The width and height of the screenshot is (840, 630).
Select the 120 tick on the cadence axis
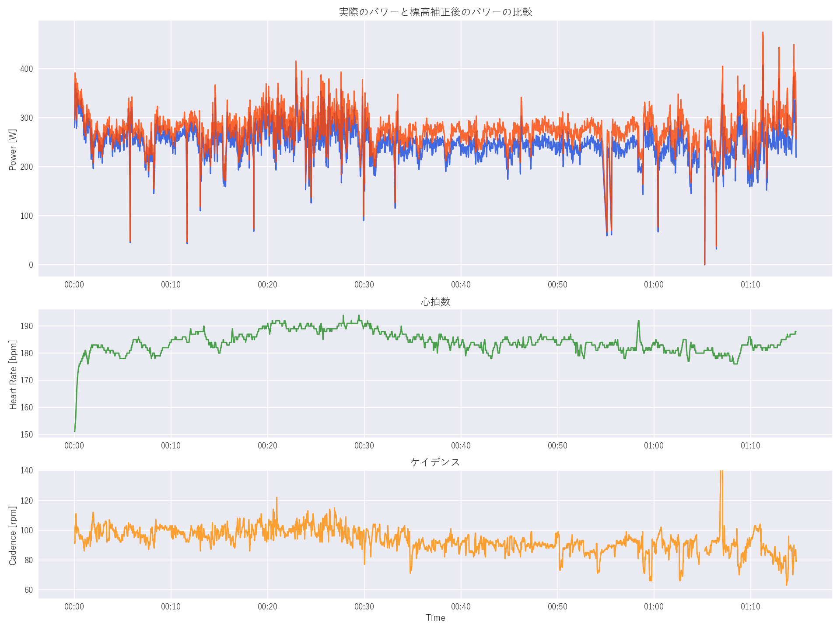point(26,500)
